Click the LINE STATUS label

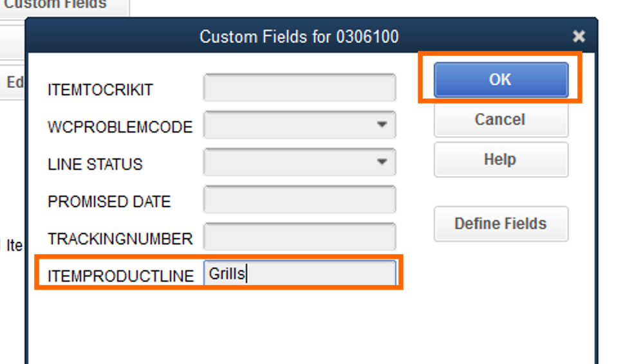95,165
